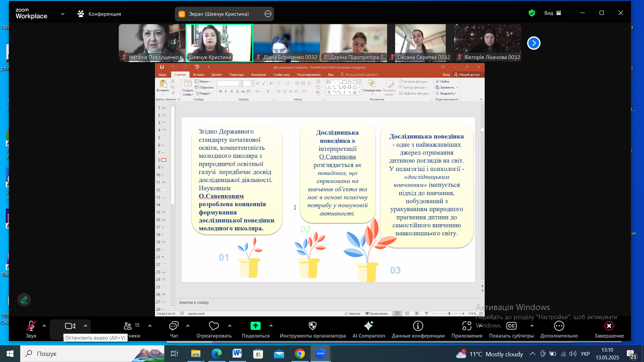Click the Упорядочить arrange button
644x362 pixels.
[372, 87]
